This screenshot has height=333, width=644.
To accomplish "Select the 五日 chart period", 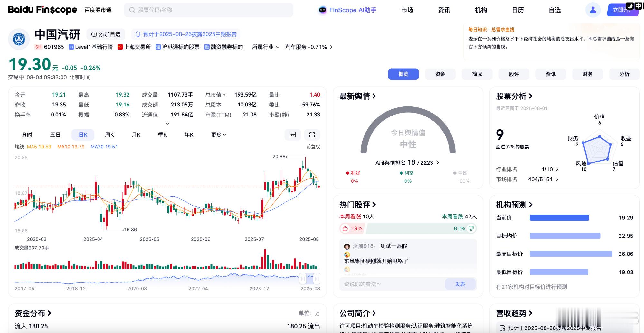I will click(x=55, y=135).
